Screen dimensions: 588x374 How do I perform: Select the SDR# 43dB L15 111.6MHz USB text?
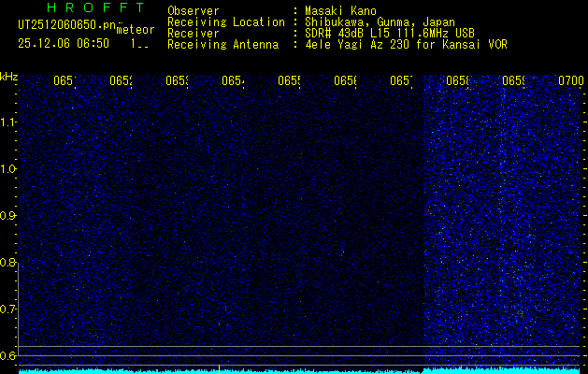pyautogui.click(x=390, y=34)
